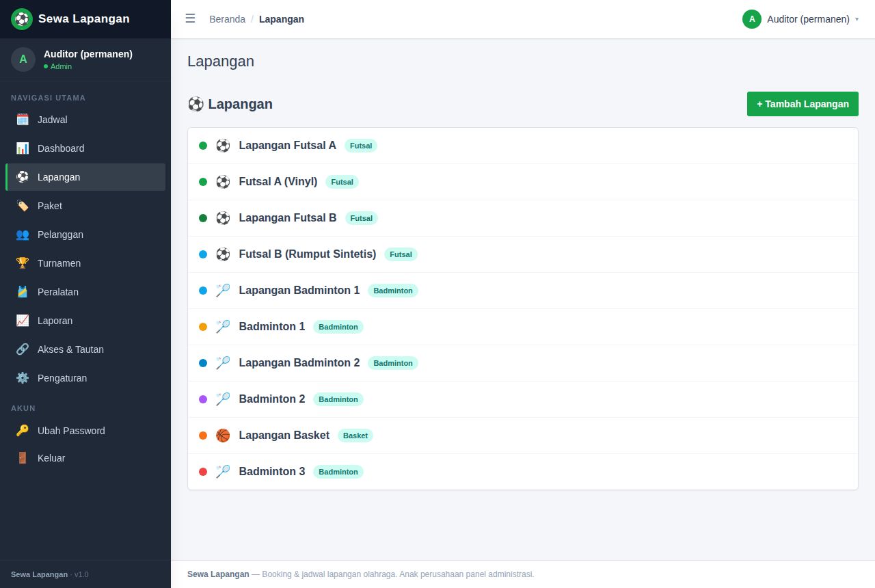Select Keluar to log out
The image size is (875, 588).
click(x=85, y=458)
